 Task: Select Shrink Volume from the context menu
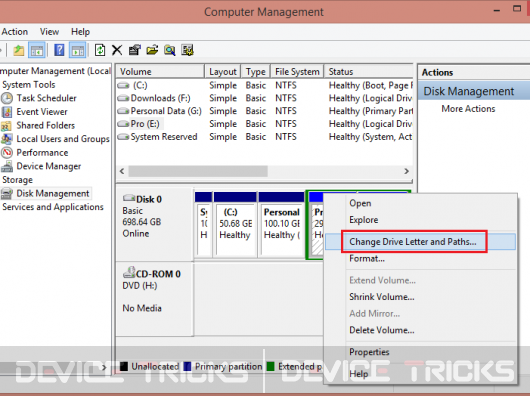click(382, 297)
